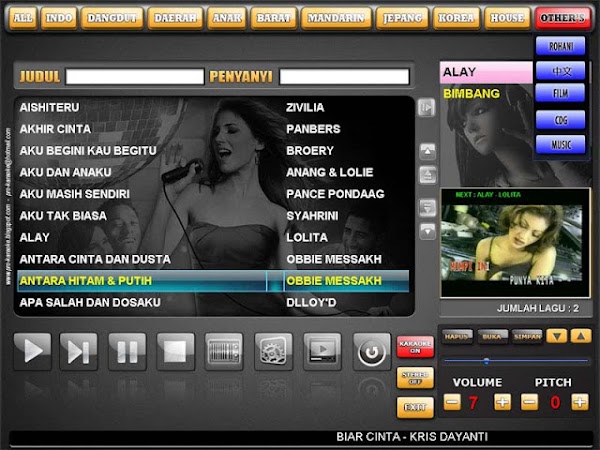The height and width of the screenshot is (450, 600).
Task: Select the song ANTARA CINTA DAN DUSTA
Action: [x=95, y=259]
